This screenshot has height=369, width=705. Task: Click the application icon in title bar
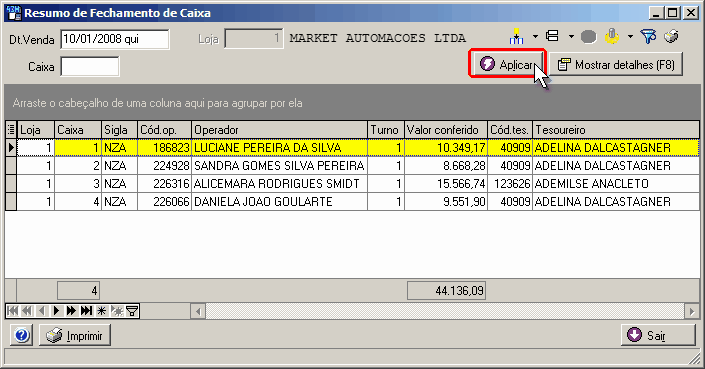(14, 13)
